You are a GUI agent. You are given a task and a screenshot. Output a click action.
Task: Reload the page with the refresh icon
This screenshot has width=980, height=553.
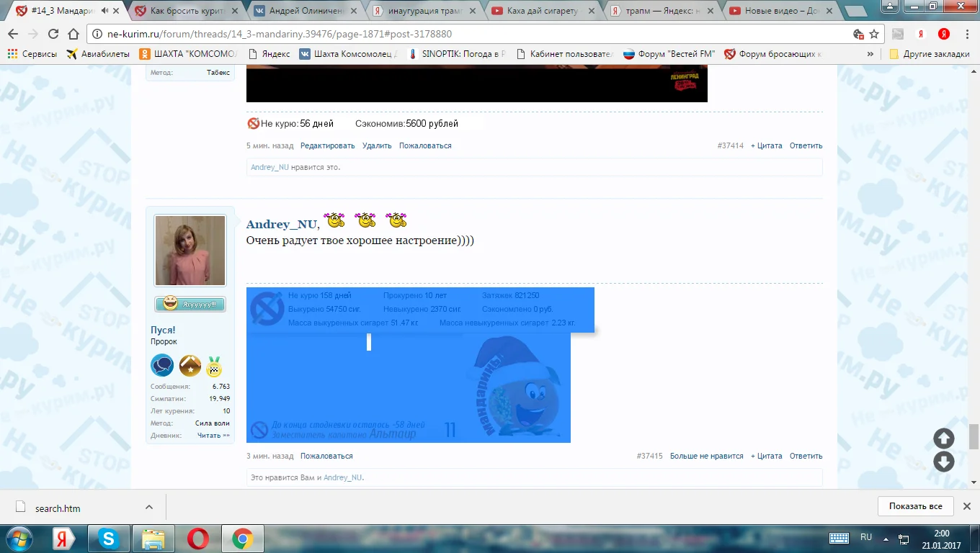click(x=53, y=34)
